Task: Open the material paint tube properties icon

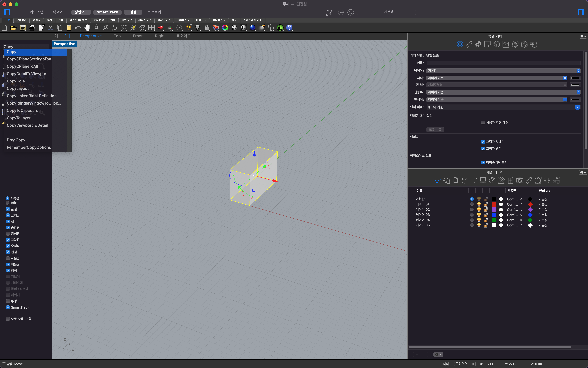Action: (x=469, y=44)
